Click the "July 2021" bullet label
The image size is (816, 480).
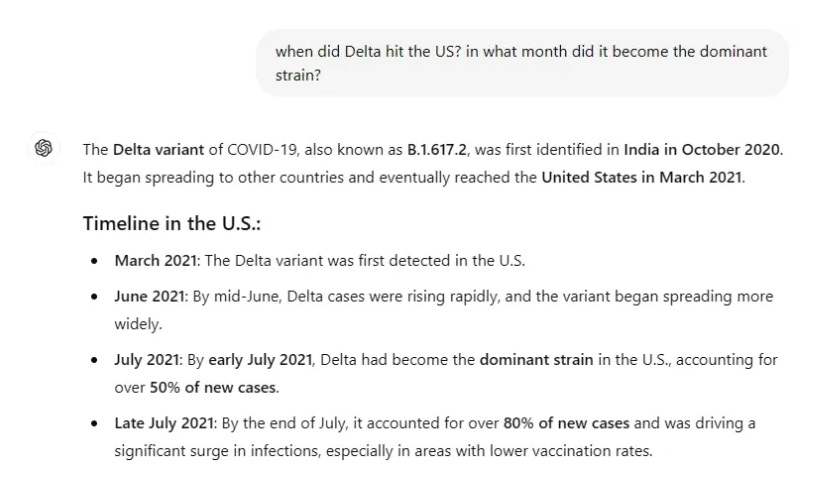(148, 359)
